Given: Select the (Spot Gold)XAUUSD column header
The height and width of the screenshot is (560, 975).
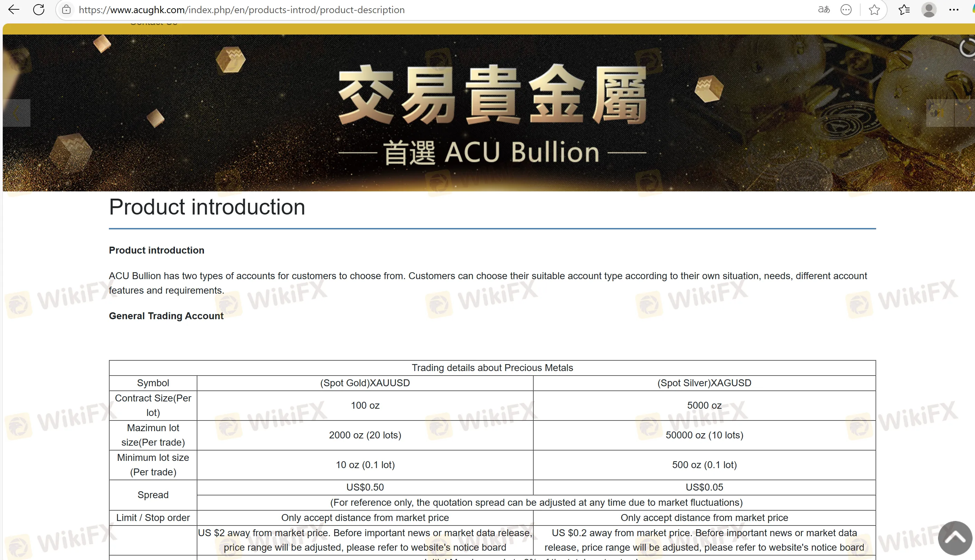Looking at the screenshot, I should [x=365, y=383].
